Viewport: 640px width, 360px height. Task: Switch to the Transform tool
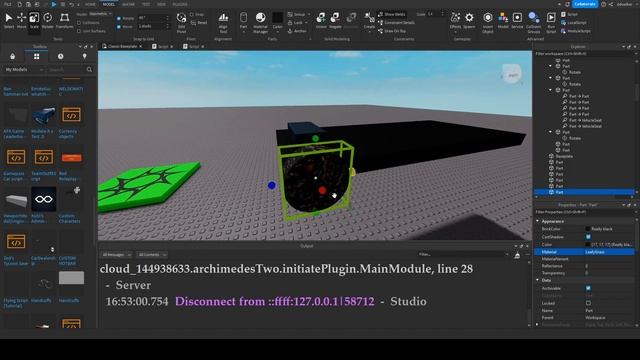point(64,20)
